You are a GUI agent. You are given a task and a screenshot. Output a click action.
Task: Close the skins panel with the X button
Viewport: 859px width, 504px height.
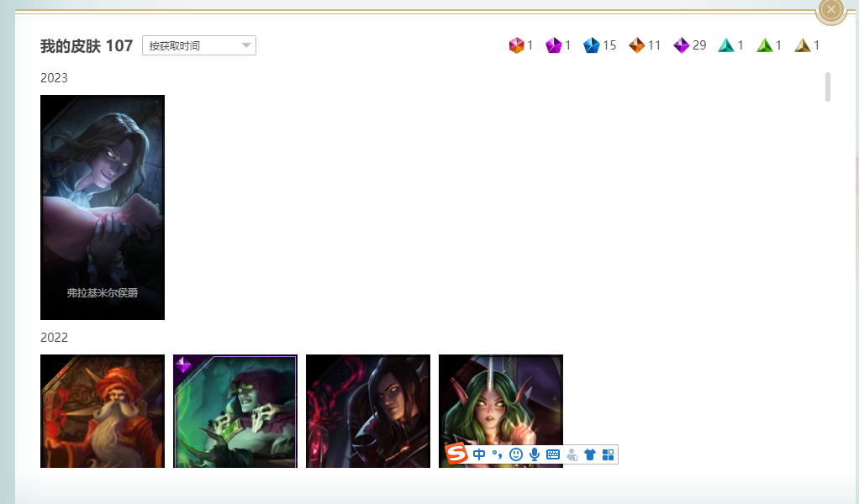pyautogui.click(x=831, y=9)
